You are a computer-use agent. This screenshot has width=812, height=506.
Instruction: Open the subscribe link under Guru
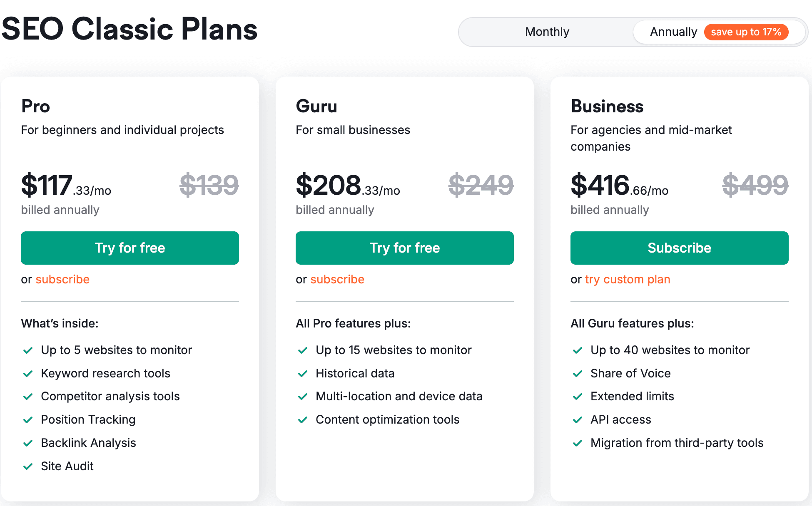(337, 279)
